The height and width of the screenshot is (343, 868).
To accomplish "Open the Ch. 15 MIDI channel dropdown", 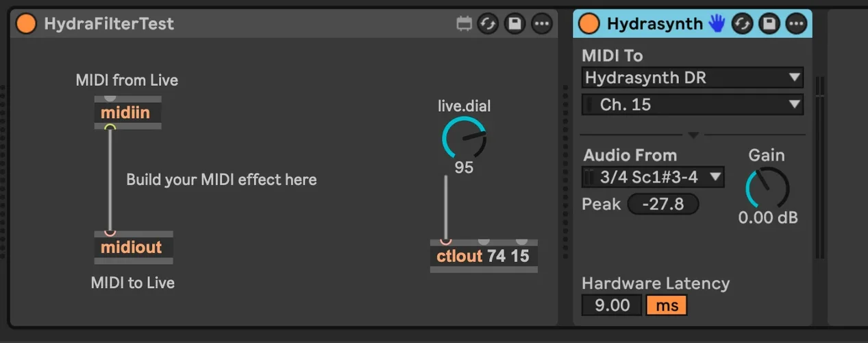I will coord(693,105).
